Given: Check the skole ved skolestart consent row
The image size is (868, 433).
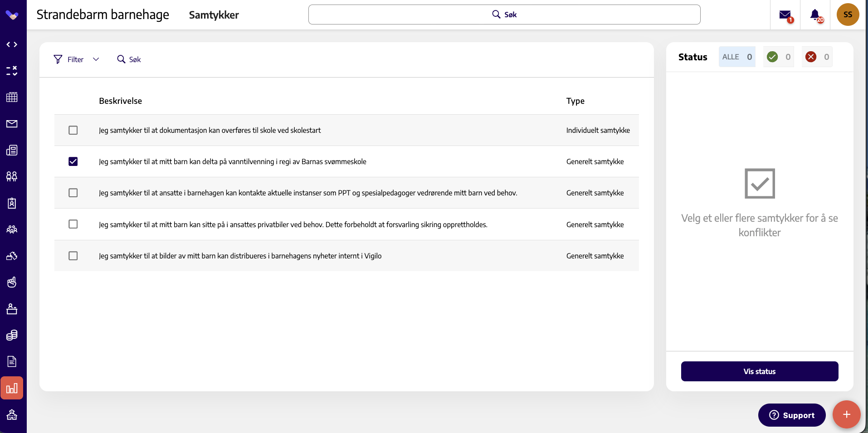Looking at the screenshot, I should pos(73,130).
